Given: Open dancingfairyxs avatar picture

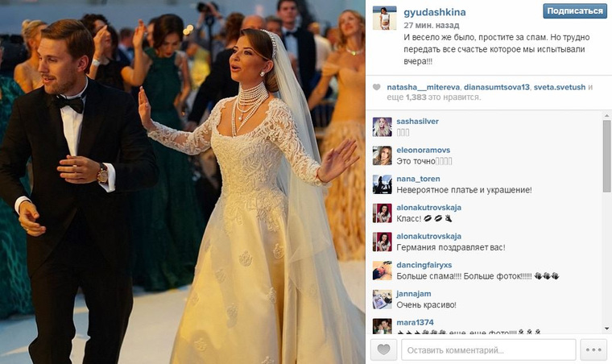Looking at the screenshot, I should click(382, 271).
